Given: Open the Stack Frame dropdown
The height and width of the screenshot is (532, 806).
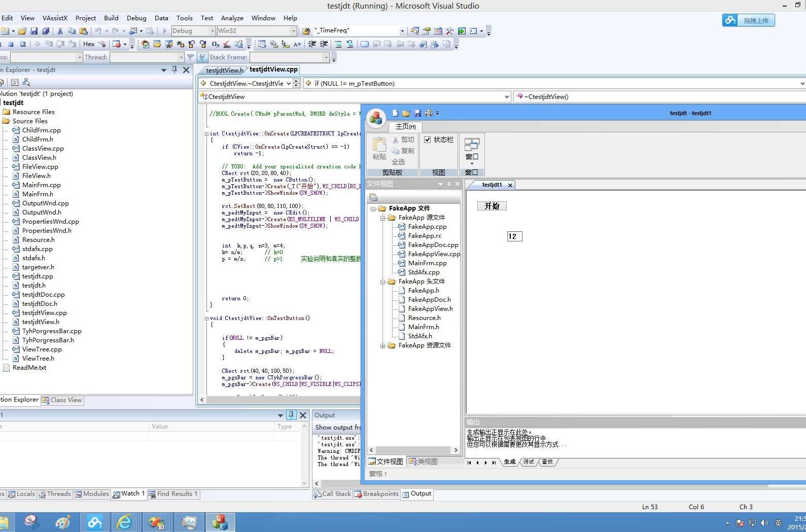Looking at the screenshot, I should (326, 57).
